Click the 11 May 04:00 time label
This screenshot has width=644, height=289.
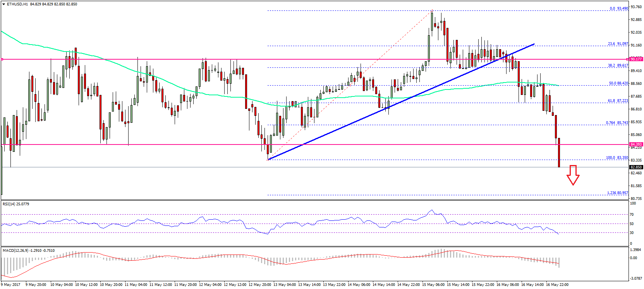(136, 285)
